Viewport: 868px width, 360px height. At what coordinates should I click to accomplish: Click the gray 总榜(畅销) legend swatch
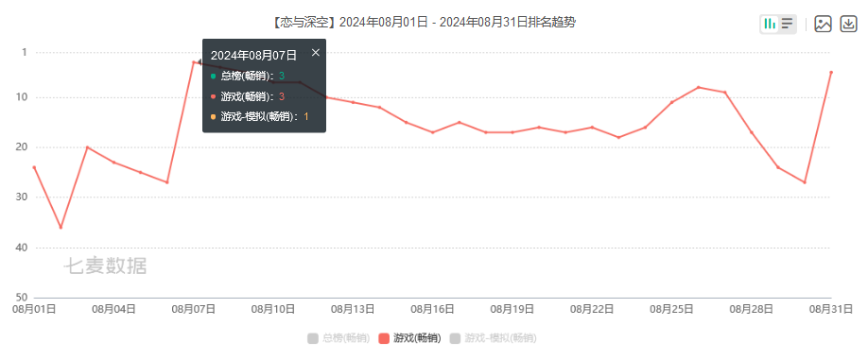[x=313, y=338]
